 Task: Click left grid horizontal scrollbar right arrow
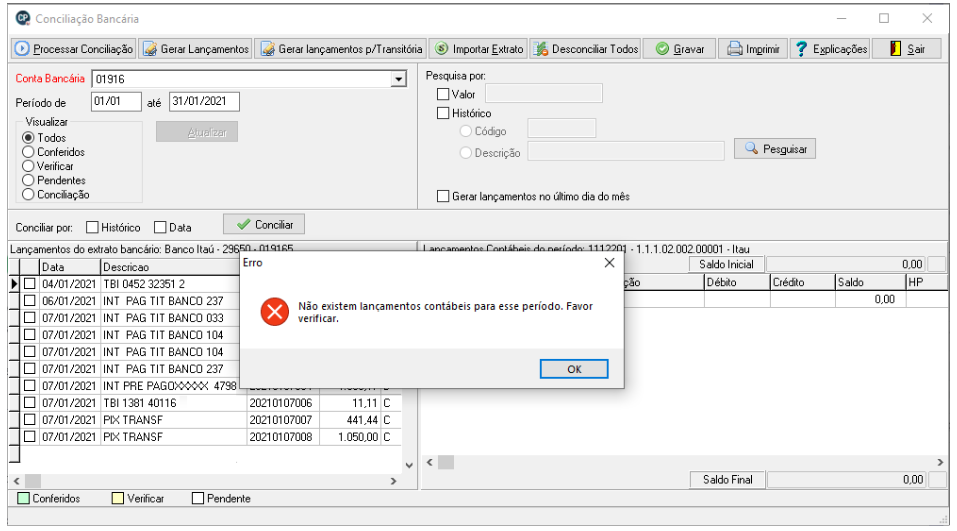(x=394, y=481)
